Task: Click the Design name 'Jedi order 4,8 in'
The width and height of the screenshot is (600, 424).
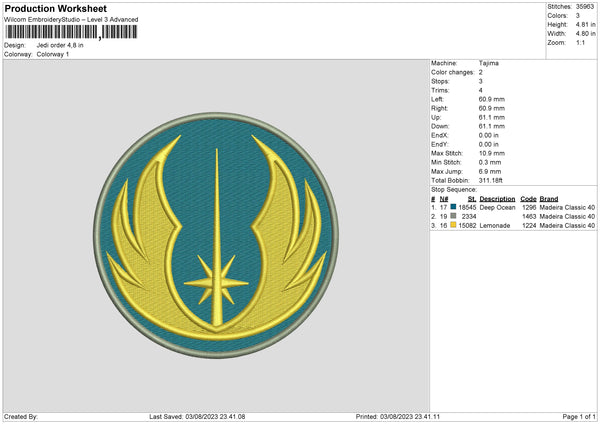Action: pos(60,45)
